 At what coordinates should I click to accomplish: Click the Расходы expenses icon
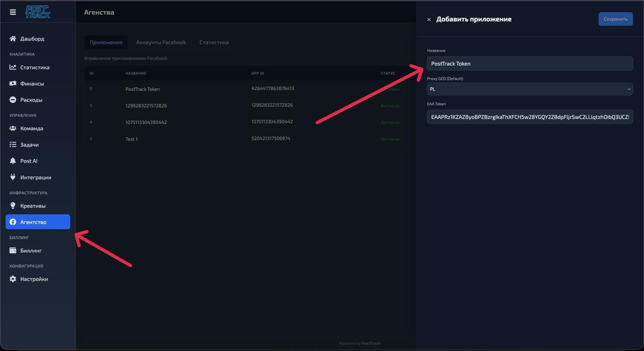coord(12,99)
